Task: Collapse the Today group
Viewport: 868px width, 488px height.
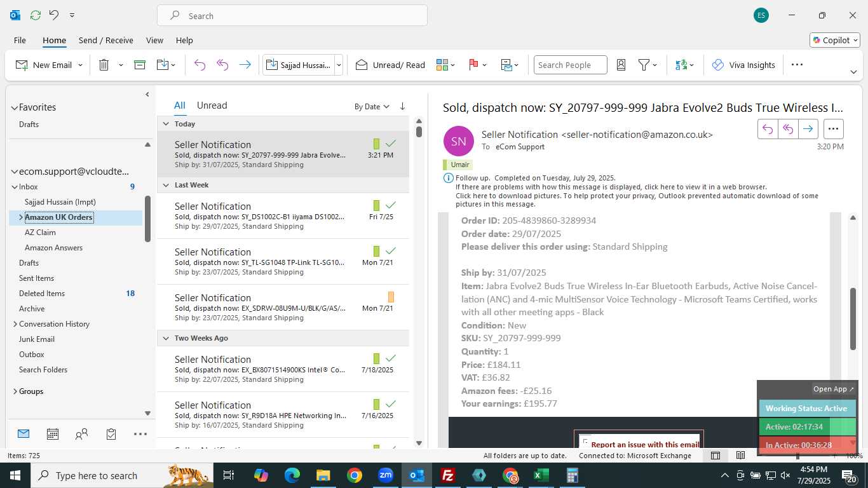Action: 166,124
